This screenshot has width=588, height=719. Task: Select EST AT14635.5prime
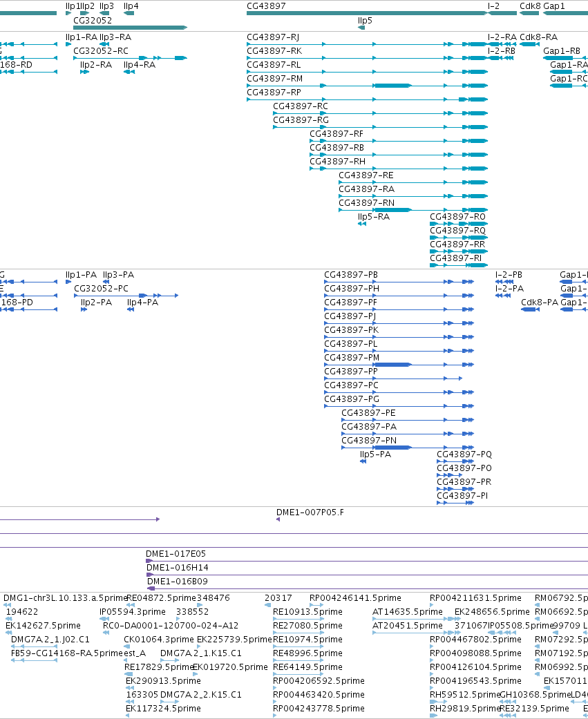tap(408, 612)
